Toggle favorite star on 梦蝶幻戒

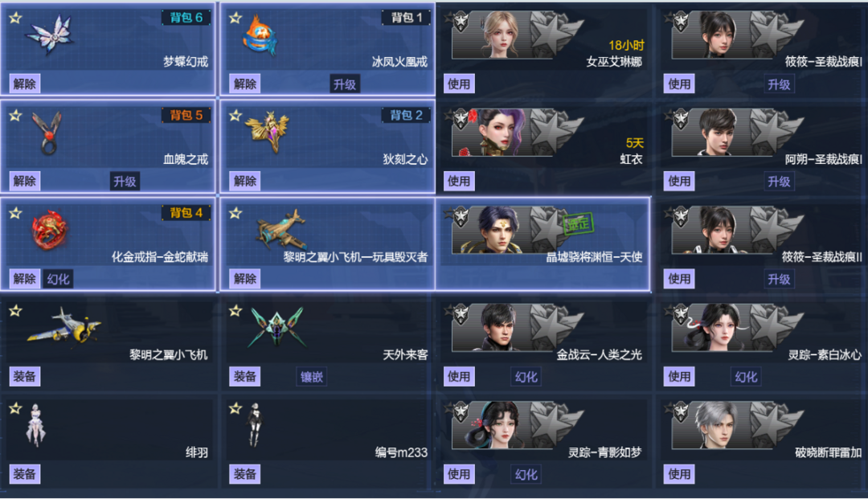15,18
